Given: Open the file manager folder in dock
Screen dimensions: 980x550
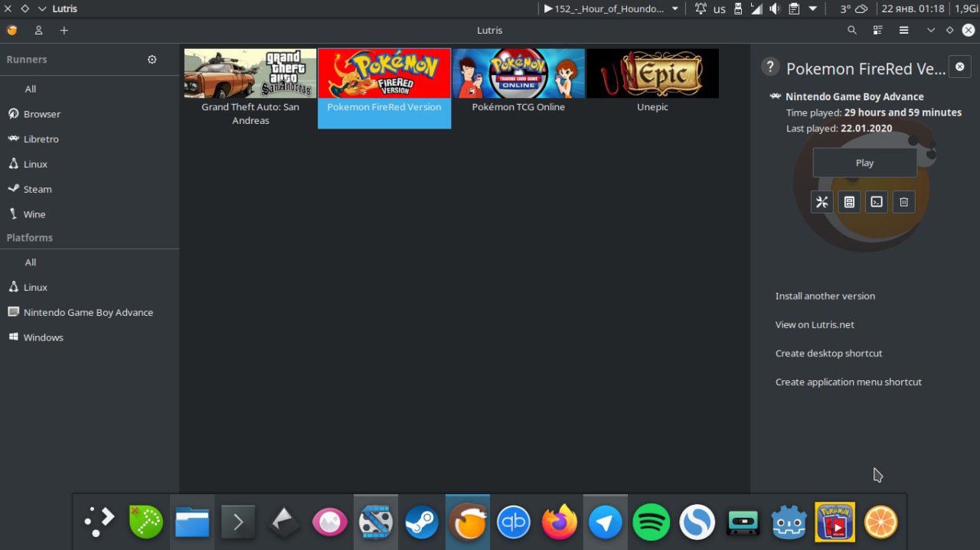Looking at the screenshot, I should click(192, 523).
